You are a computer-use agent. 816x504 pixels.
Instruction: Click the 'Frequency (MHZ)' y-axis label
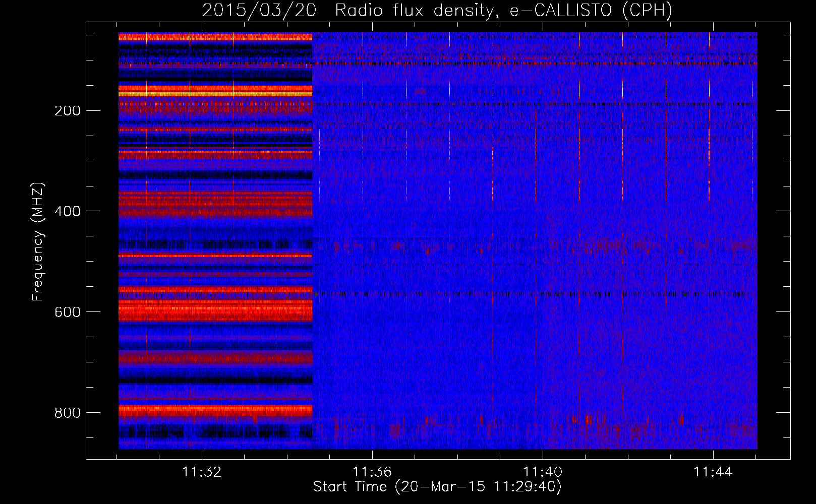point(38,241)
